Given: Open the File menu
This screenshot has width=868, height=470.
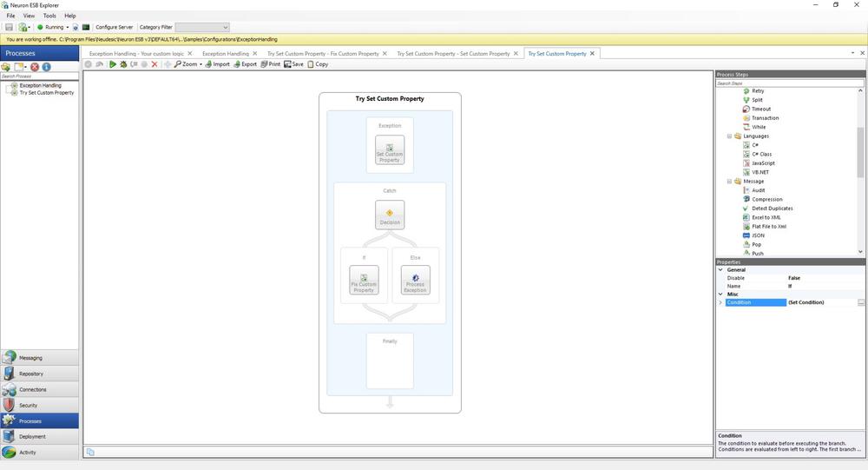Looking at the screenshot, I should 10,16.
